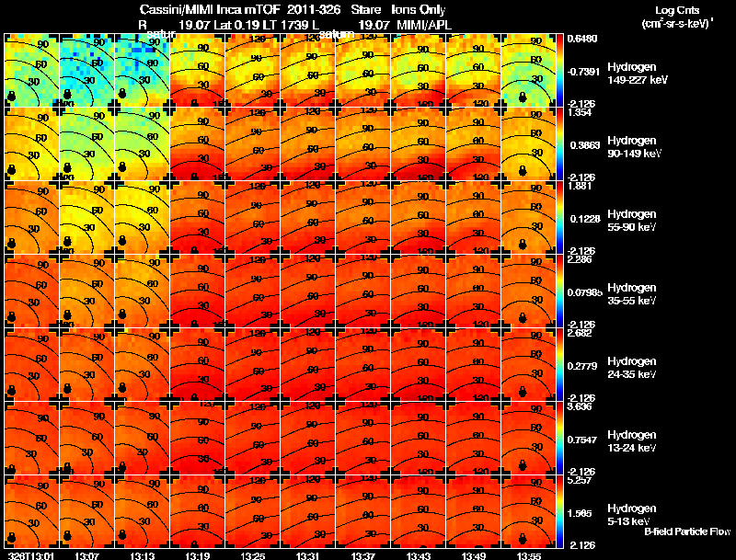Click the color bar for Hydrogen 90-149 keV
736x560 pixels.
[559, 144]
